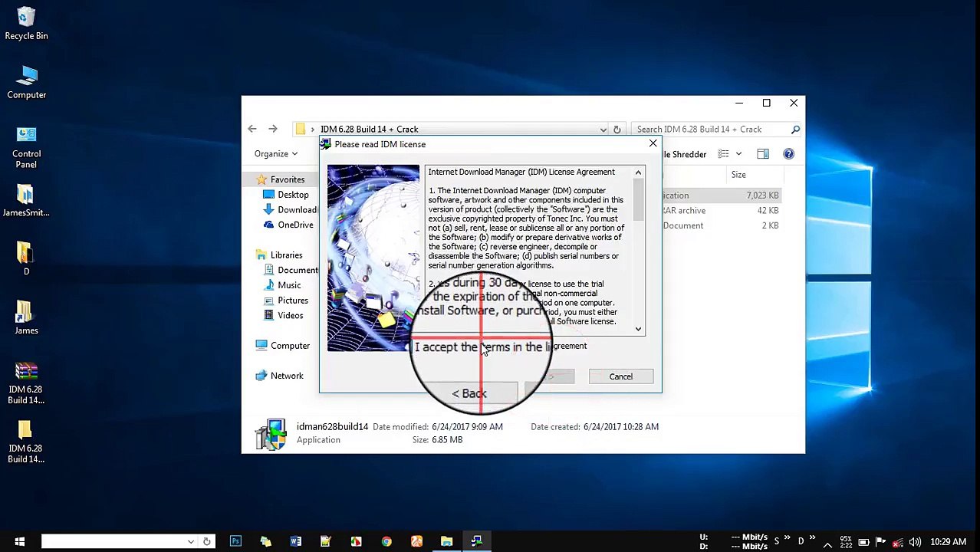Open the Action Center flag icon
The width and height of the screenshot is (980, 552).
coord(881,542)
